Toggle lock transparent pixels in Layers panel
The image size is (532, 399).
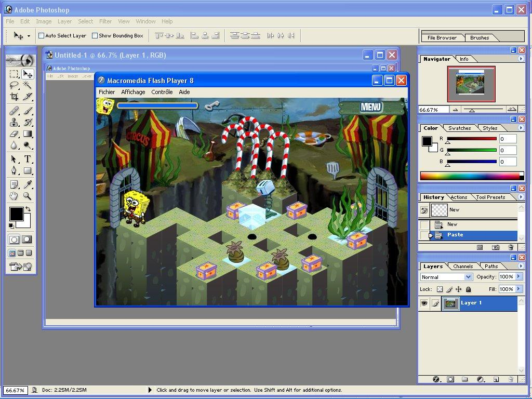pos(440,289)
